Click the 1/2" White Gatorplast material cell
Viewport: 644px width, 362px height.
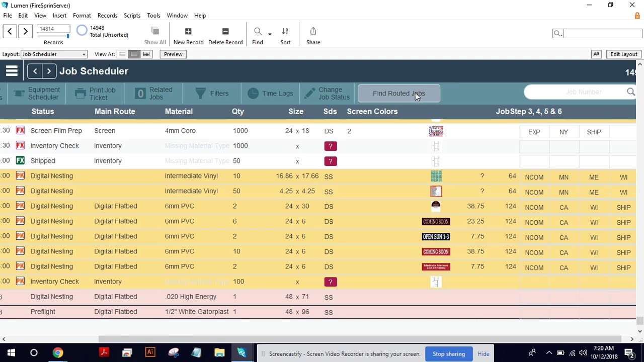click(x=197, y=312)
